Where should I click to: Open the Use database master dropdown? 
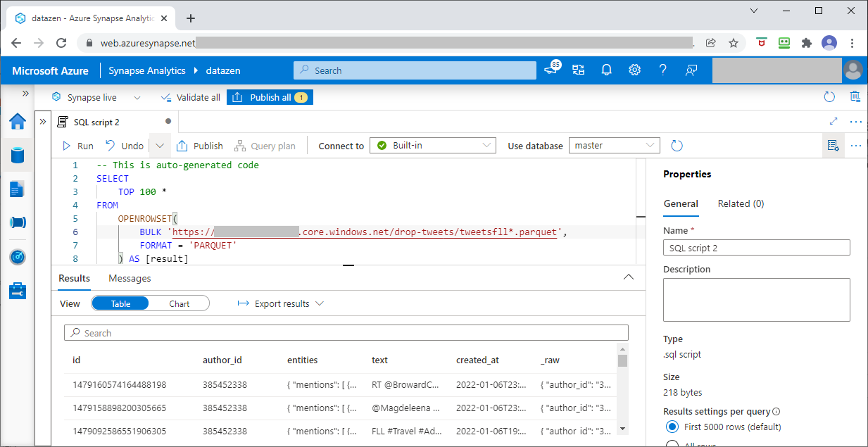(614, 146)
